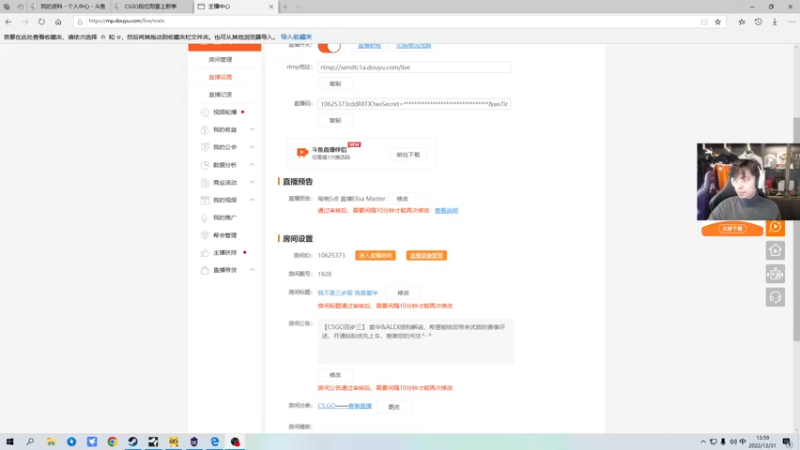Click the orange button beside 进入直播房间
This screenshot has width=800, height=450.
click(x=427, y=256)
